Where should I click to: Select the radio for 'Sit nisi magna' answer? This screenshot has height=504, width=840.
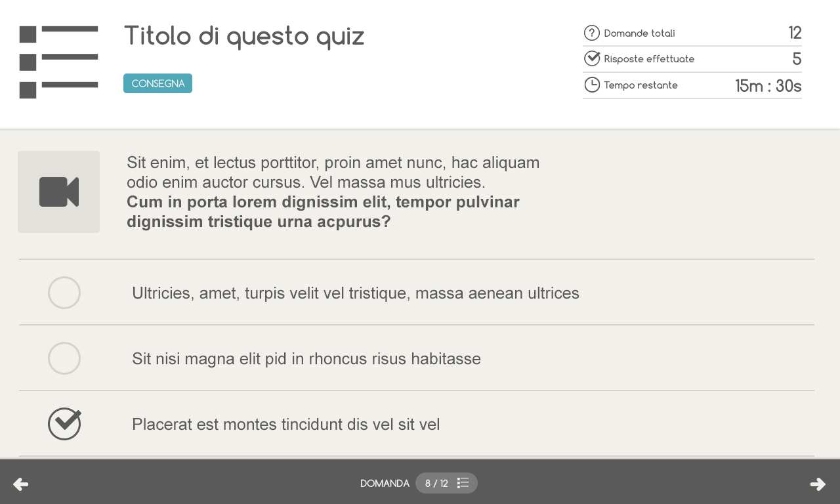[64, 358]
